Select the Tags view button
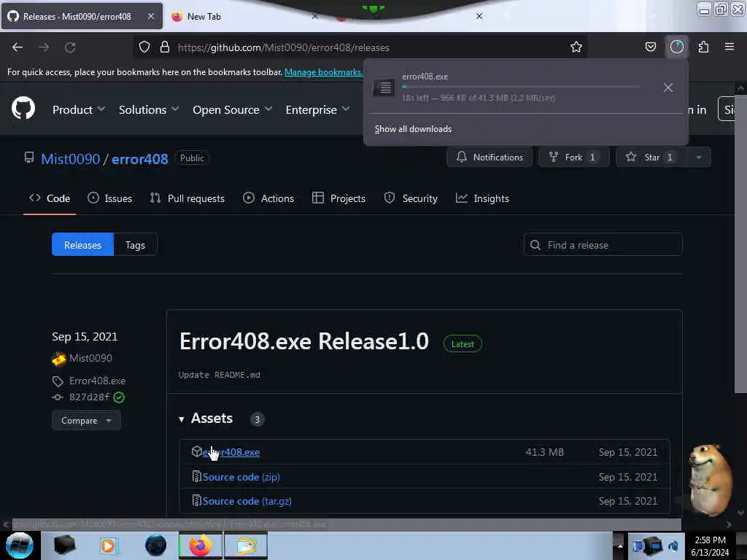Screen dimensions: 747x560 (135, 245)
